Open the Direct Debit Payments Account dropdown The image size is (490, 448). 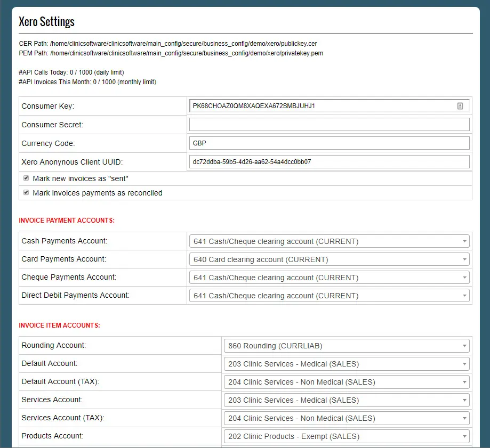tap(330, 296)
